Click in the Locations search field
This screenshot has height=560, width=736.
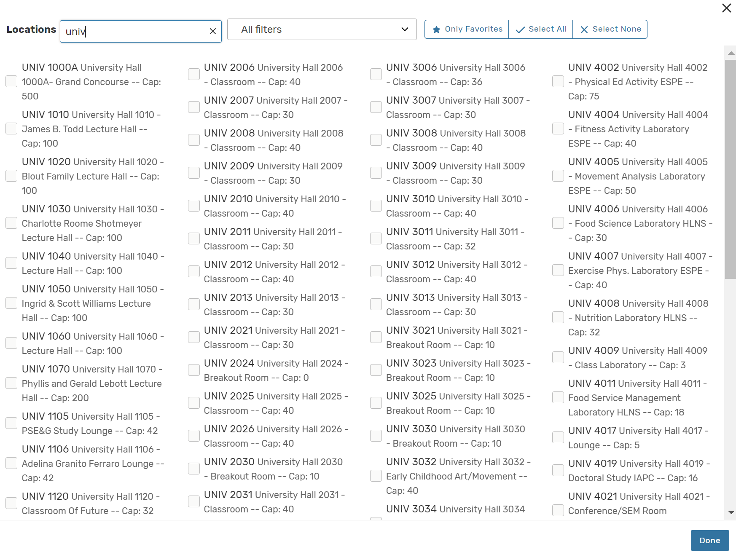coord(135,31)
